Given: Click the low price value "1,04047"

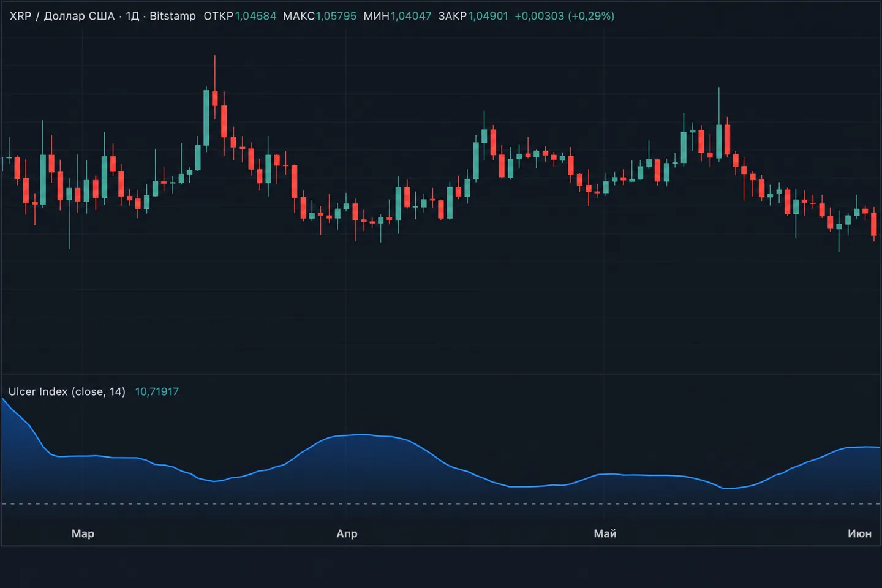Looking at the screenshot, I should coord(411,16).
